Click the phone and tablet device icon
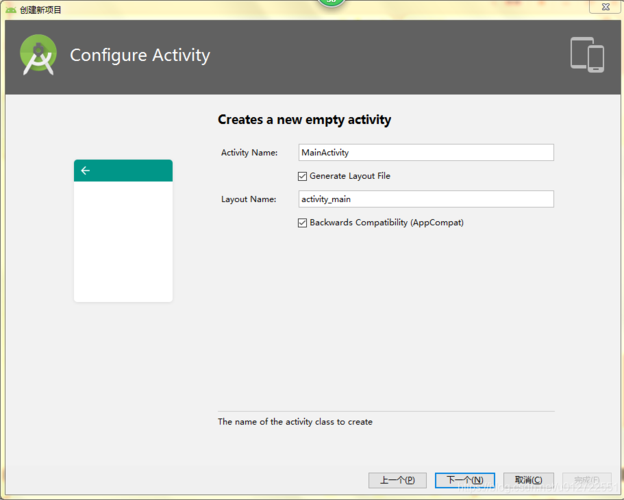This screenshot has width=624, height=500. click(587, 55)
